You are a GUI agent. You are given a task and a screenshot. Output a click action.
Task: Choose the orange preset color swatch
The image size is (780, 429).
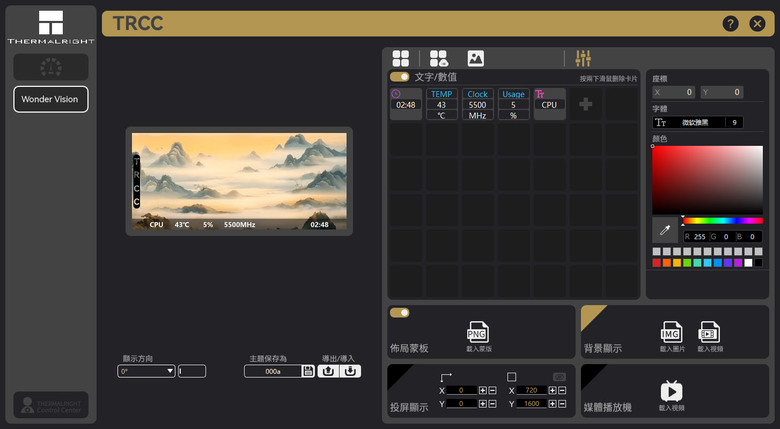[x=667, y=263]
